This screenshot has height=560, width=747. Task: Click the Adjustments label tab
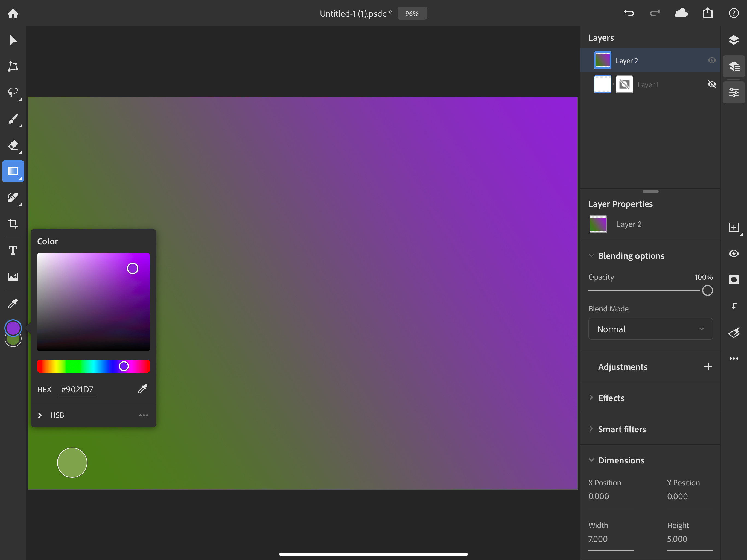[622, 367]
